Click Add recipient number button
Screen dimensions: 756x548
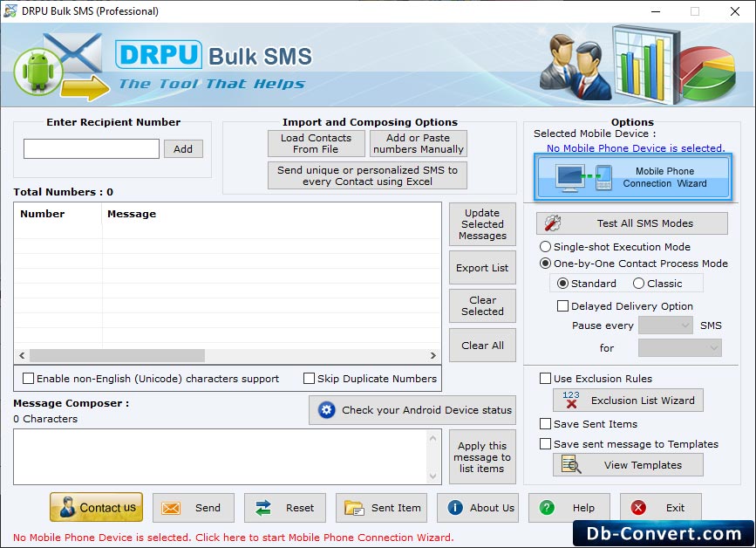(183, 149)
